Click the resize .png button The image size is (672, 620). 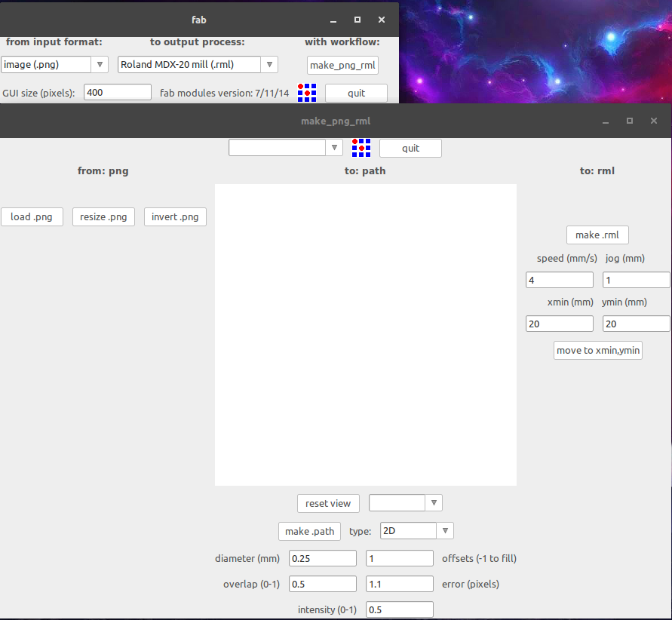pyautogui.click(x=103, y=216)
